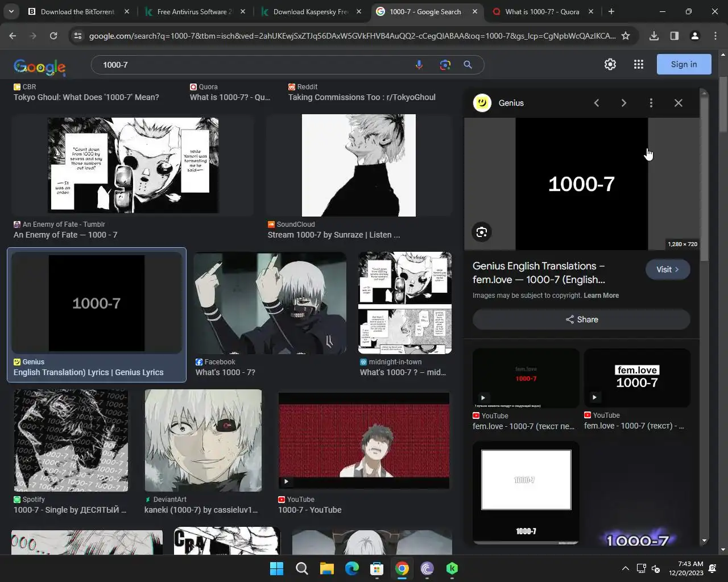Reload the current page
The height and width of the screenshot is (582, 728).
coord(53,36)
